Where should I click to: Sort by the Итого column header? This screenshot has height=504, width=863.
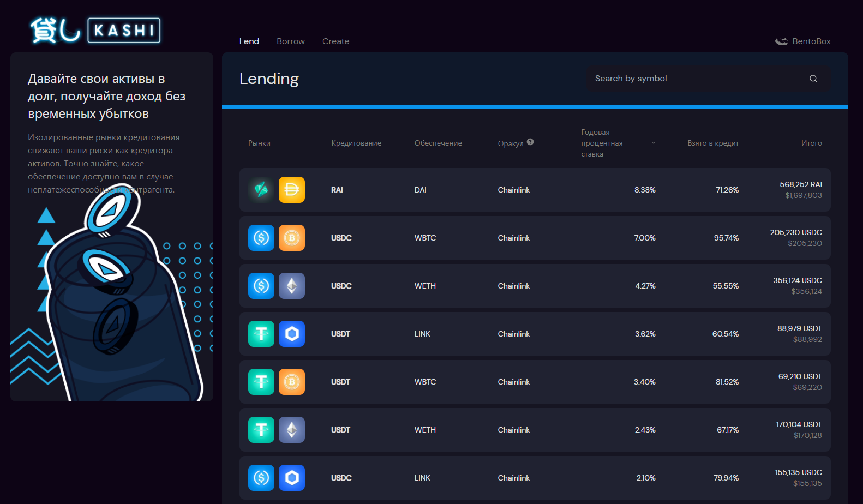[x=811, y=143]
